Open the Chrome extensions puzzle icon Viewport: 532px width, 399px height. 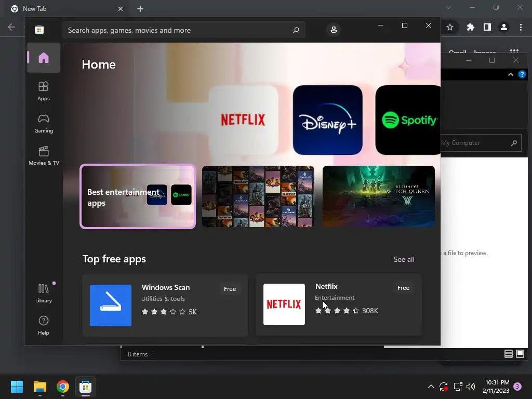coord(470,27)
